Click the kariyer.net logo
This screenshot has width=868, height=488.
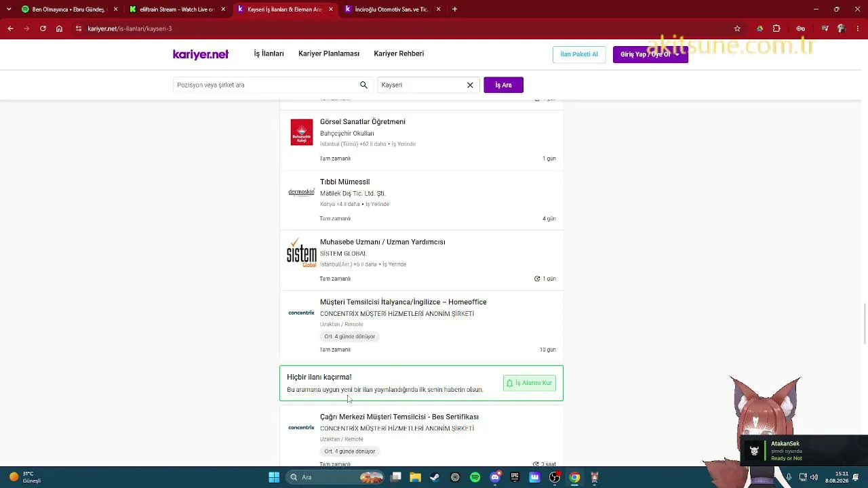[x=201, y=54]
